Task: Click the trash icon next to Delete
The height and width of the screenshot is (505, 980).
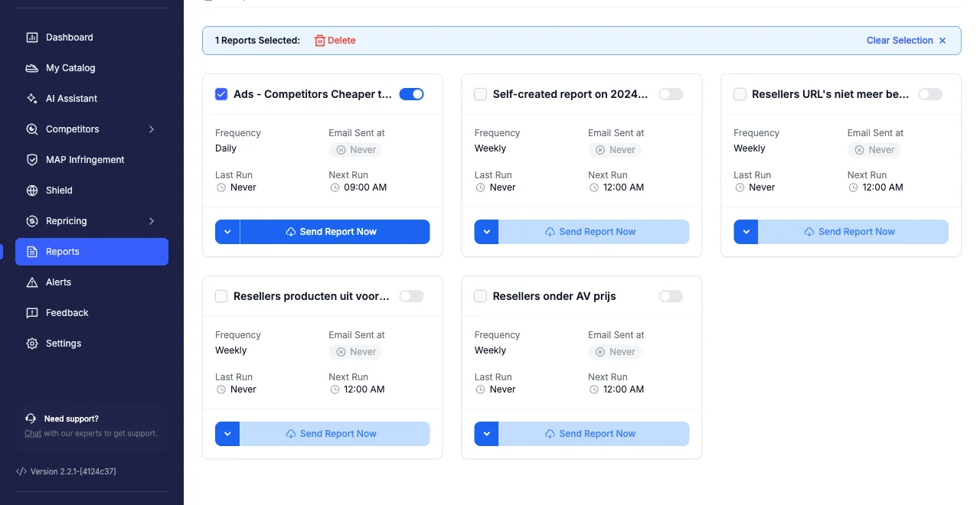Action: (320, 41)
